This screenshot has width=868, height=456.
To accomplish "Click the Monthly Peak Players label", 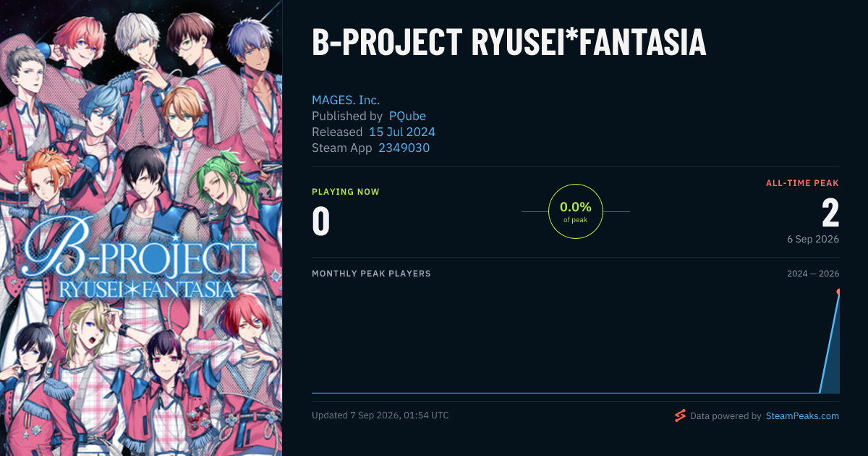I will click(371, 274).
